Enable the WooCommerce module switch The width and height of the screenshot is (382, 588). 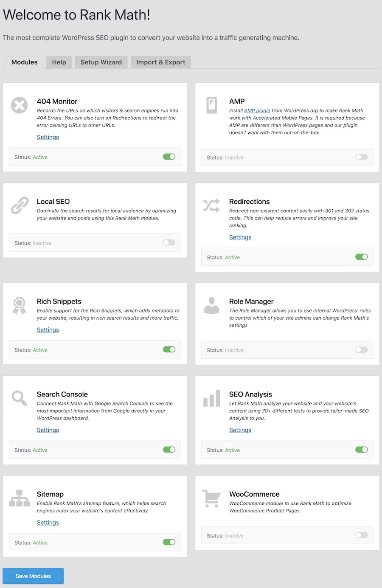(362, 535)
